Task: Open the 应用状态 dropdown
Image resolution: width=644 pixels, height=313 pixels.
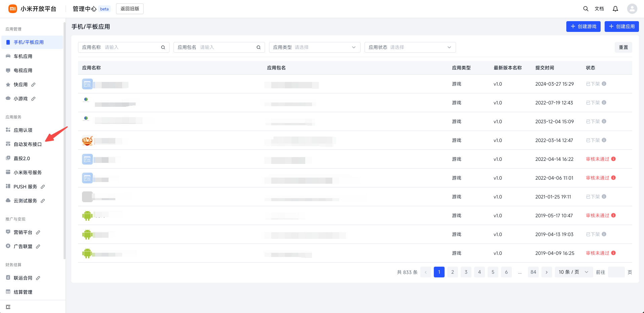Action: point(410,47)
